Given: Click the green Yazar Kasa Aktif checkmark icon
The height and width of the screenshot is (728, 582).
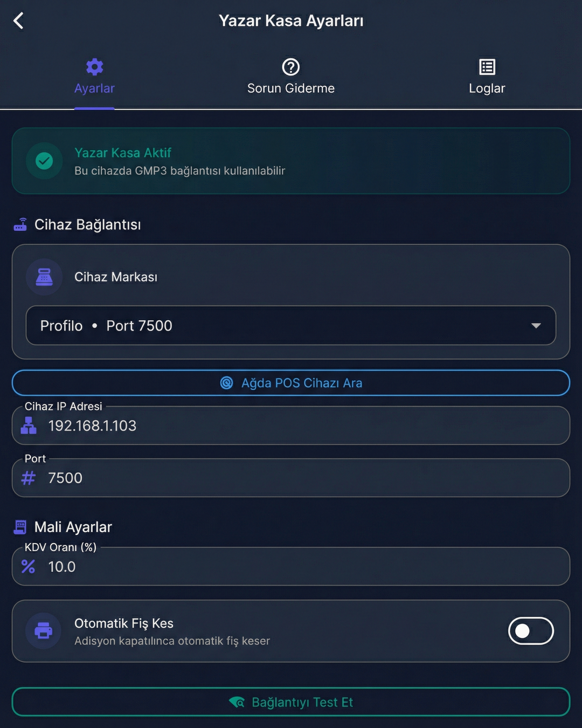Looking at the screenshot, I should (x=44, y=161).
